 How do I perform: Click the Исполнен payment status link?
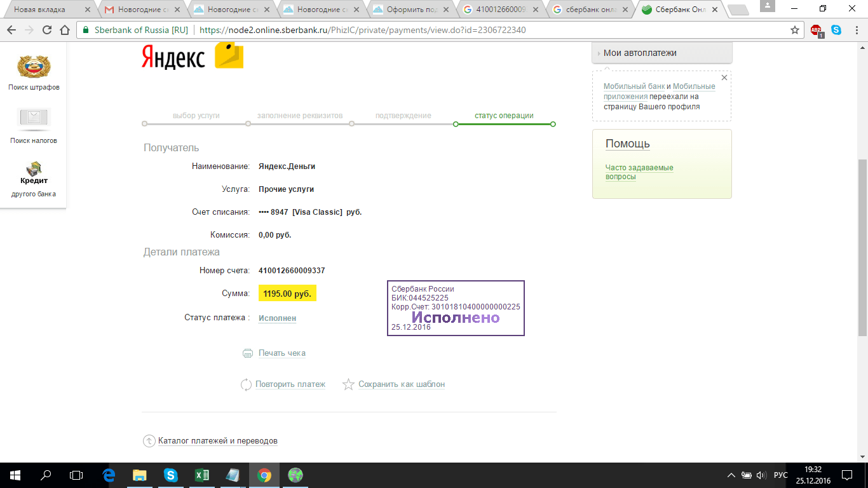[x=277, y=318]
